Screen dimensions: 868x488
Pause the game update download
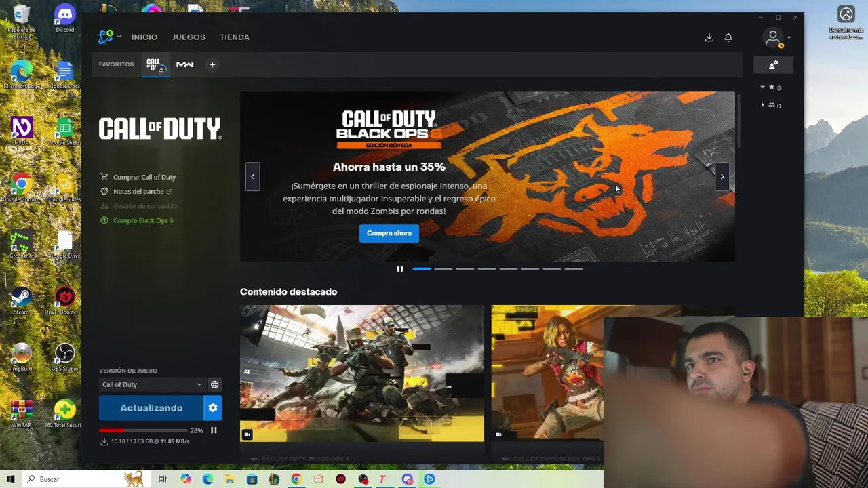[x=214, y=430]
